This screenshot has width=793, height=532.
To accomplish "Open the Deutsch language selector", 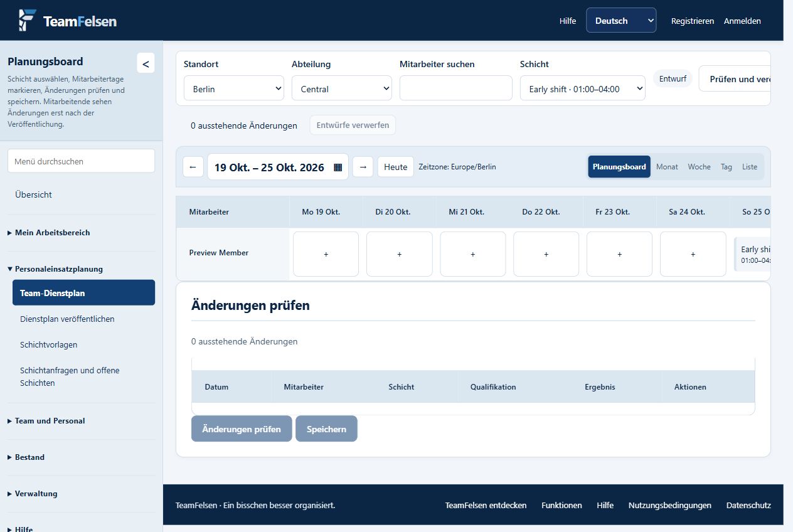I will coord(621,21).
